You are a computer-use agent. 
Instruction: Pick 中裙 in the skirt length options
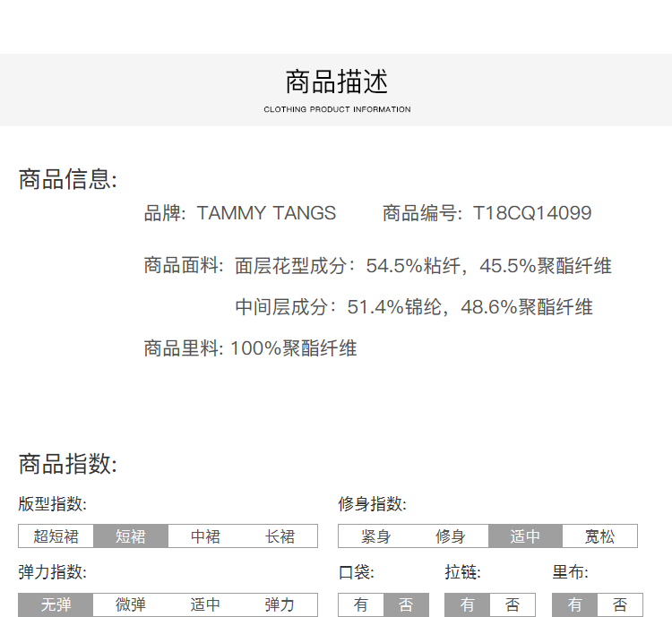click(205, 536)
